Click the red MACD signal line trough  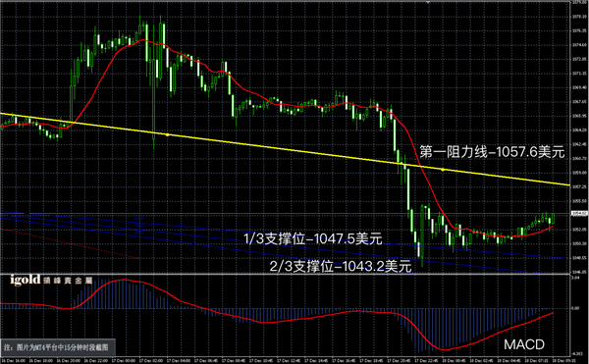[445, 349]
